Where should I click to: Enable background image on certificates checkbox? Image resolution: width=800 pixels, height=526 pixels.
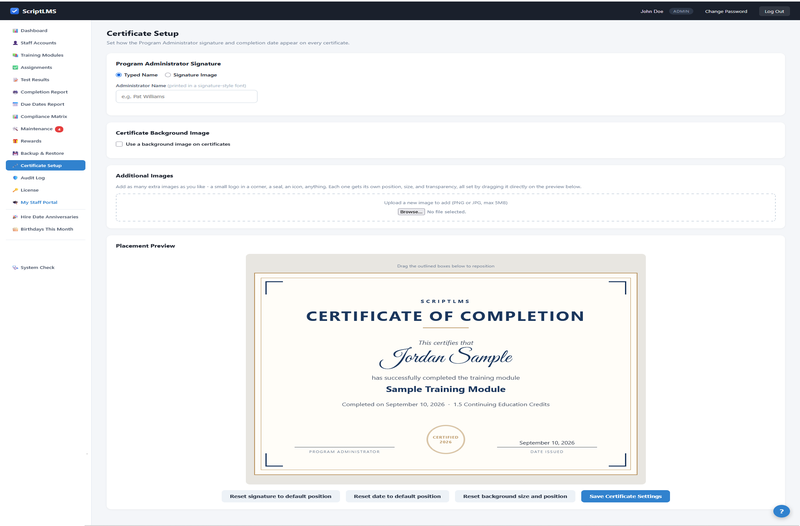[119, 144]
